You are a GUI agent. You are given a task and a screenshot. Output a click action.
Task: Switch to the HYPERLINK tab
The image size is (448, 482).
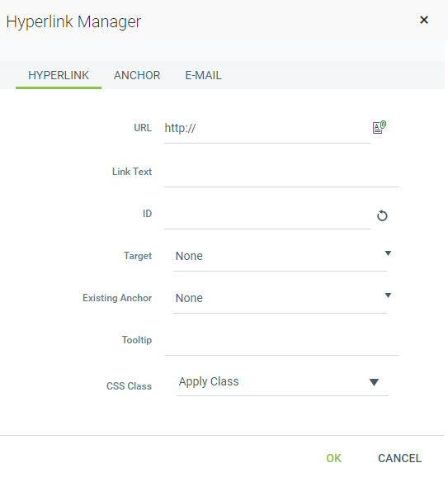pyautogui.click(x=59, y=76)
